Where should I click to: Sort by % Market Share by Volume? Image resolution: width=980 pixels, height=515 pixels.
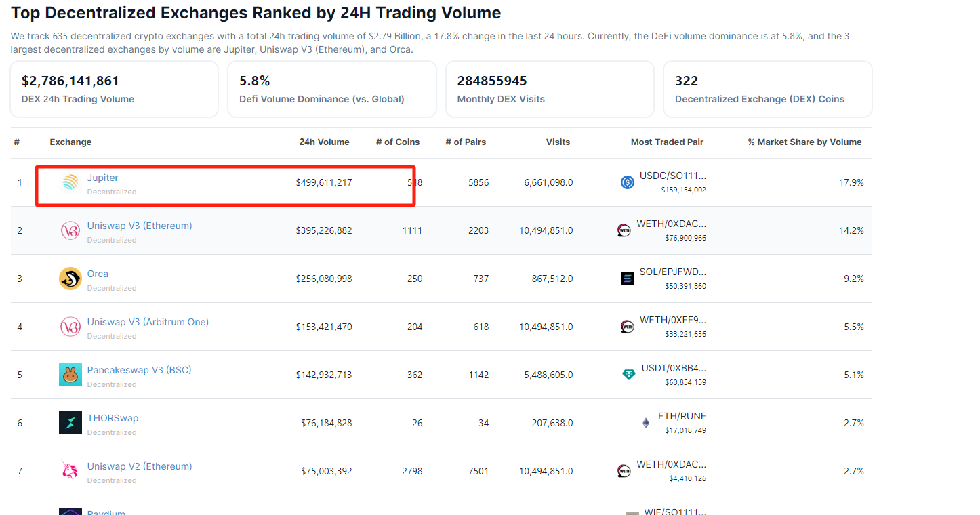tap(804, 142)
